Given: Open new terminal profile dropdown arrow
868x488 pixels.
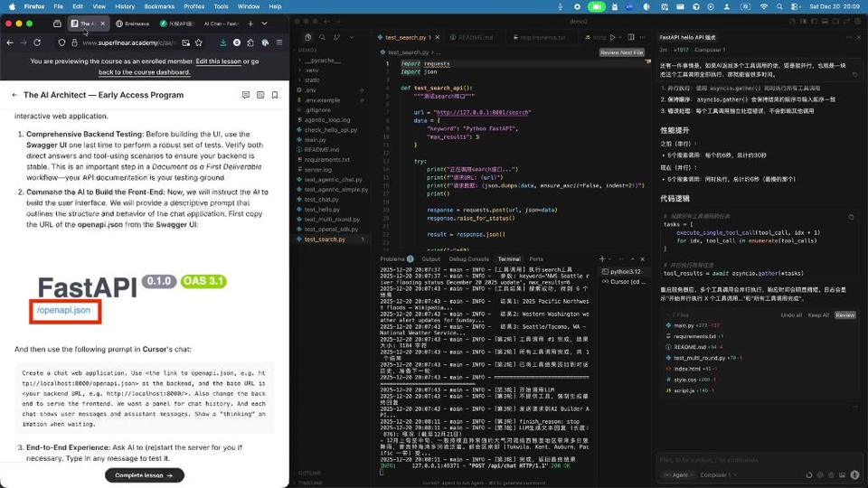Looking at the screenshot, I should coord(609,259).
